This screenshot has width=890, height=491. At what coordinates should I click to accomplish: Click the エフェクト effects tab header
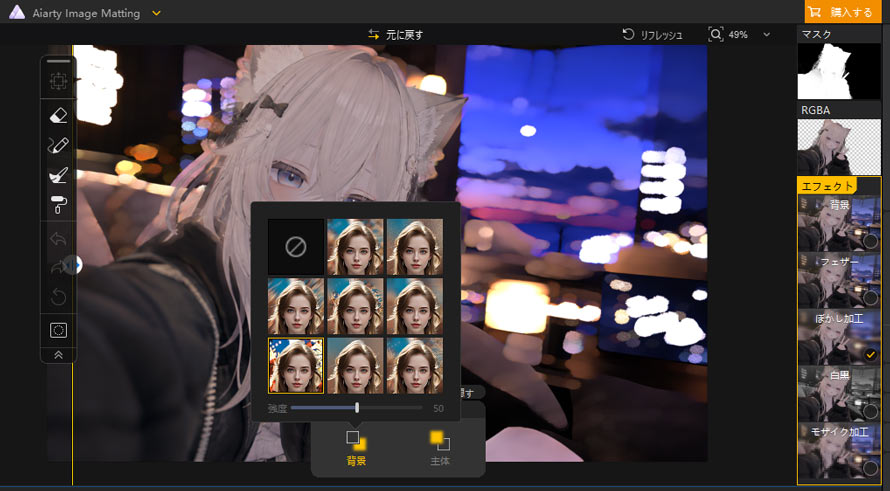click(x=827, y=186)
